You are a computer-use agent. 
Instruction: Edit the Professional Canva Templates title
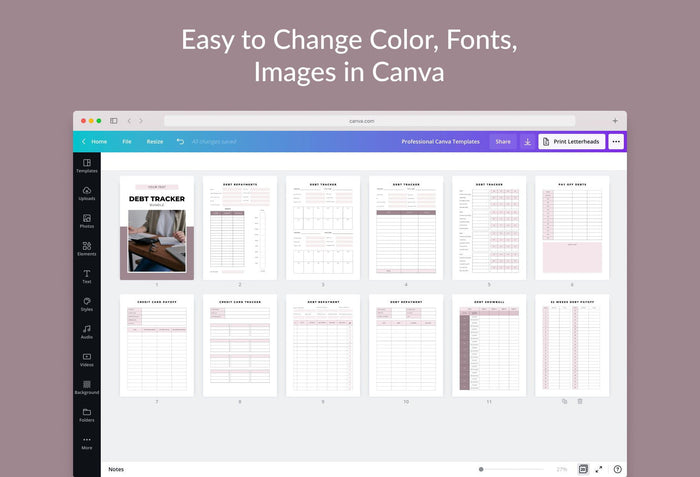[x=441, y=142]
